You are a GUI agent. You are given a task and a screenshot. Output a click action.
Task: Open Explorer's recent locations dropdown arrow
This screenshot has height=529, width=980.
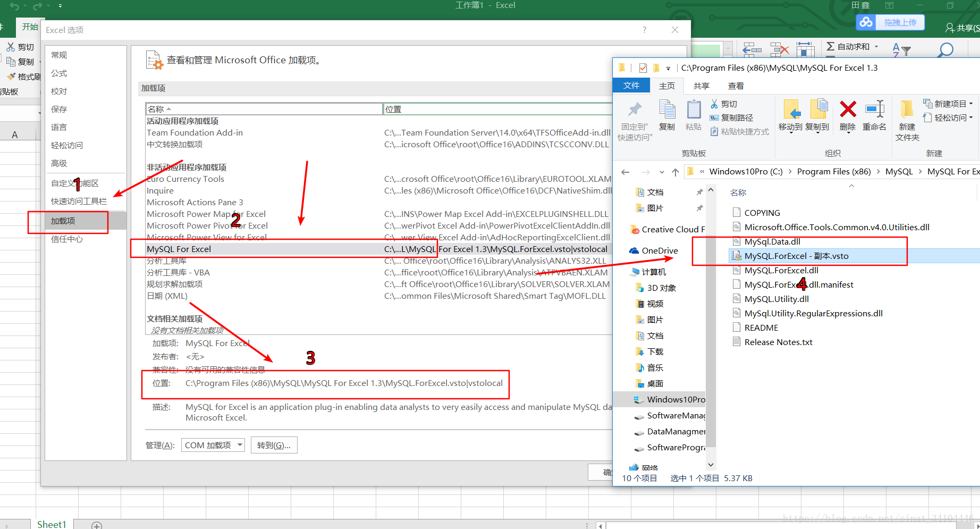(x=662, y=172)
